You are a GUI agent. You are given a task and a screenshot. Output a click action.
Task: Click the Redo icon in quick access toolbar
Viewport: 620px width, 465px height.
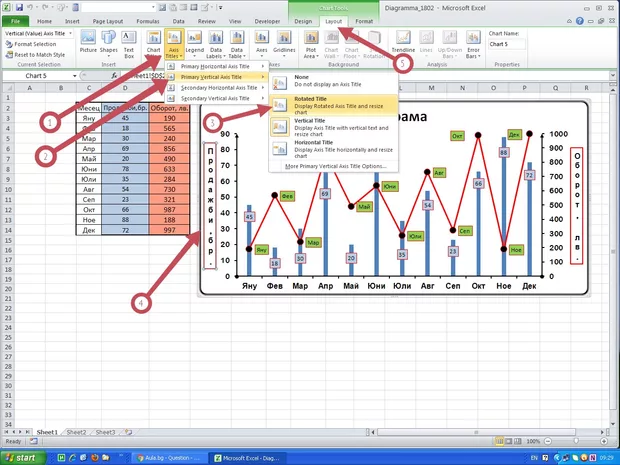46,7
